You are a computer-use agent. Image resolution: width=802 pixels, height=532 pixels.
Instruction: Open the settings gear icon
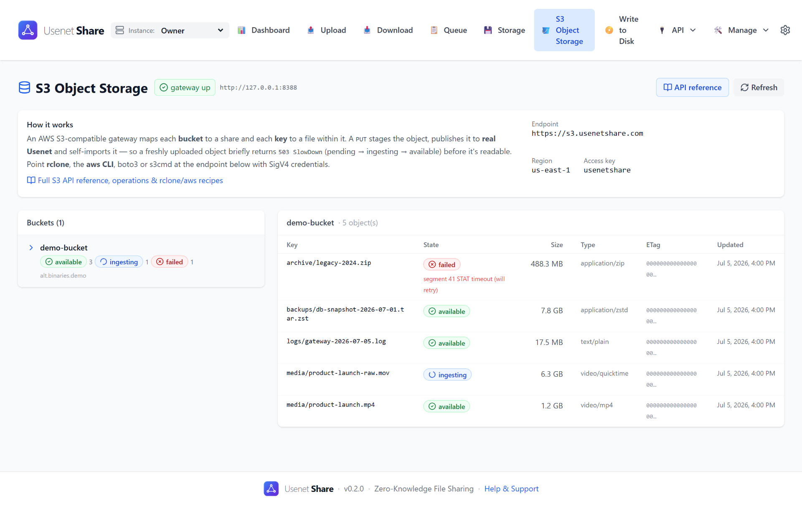[785, 30]
